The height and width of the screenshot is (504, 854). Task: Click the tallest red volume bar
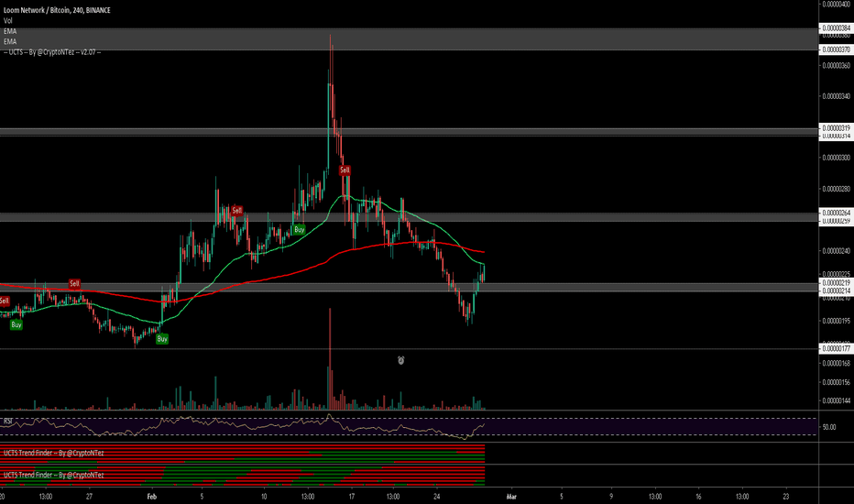coord(330,359)
